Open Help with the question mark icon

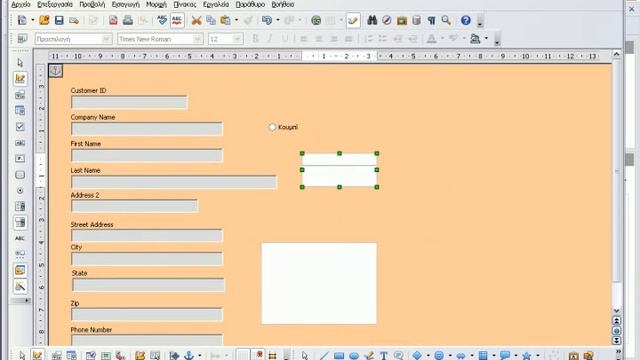pyautogui.click(x=466, y=20)
